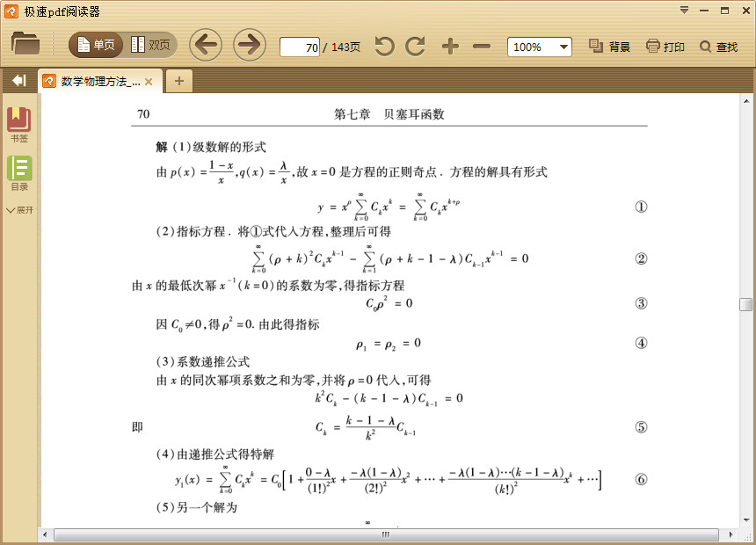Image resolution: width=756 pixels, height=545 pixels.
Task: Minimize the PDF reader window
Action: [x=704, y=11]
